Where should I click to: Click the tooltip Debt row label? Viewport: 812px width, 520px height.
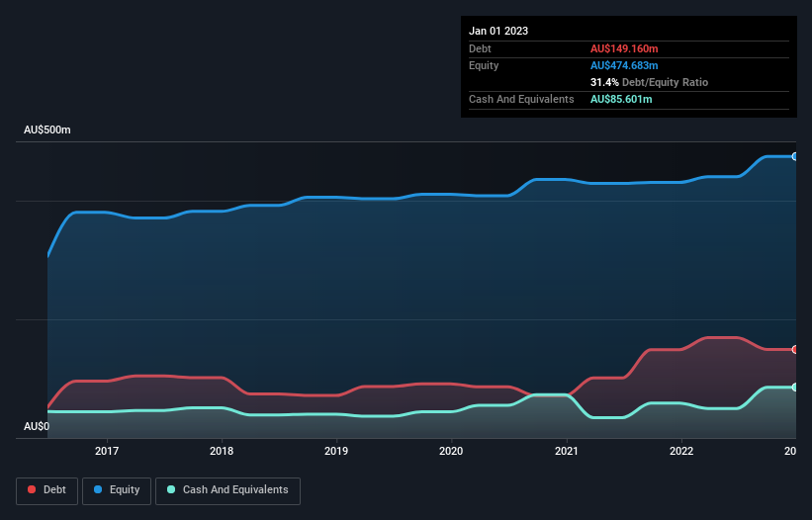[480, 48]
